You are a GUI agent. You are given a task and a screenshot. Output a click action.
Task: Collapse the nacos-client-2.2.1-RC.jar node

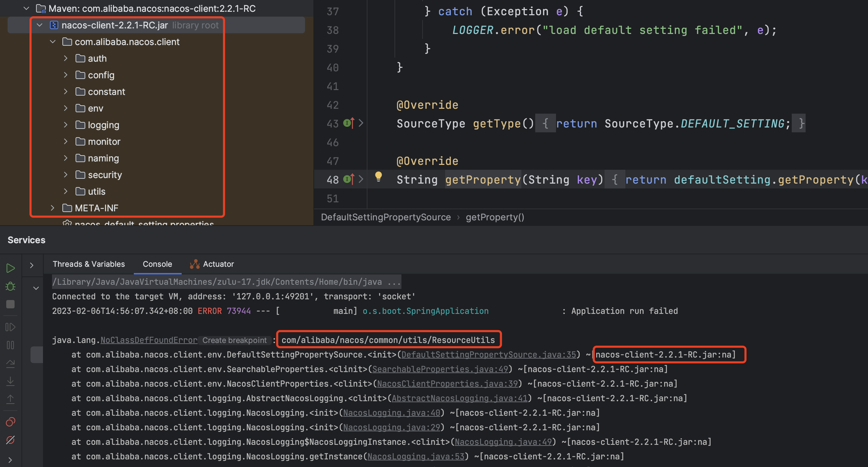pyautogui.click(x=39, y=25)
